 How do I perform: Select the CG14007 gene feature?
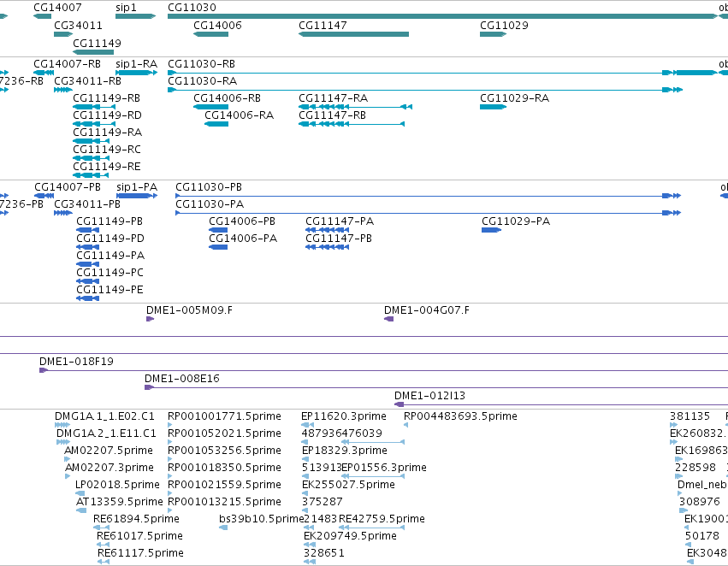point(42,16)
